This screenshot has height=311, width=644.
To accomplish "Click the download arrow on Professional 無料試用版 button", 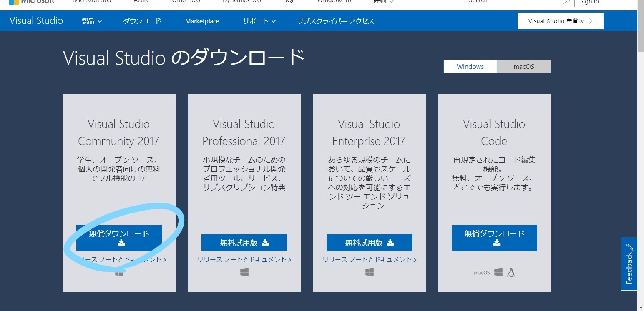I will [x=266, y=242].
